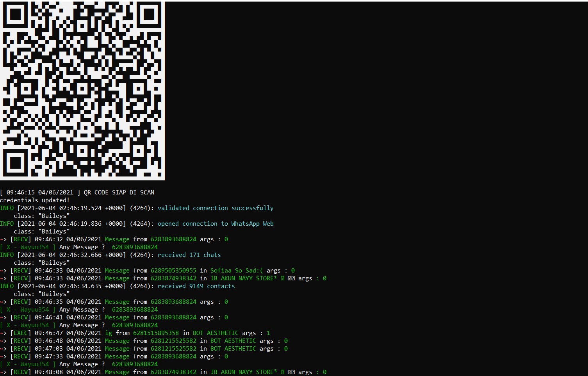Click the 09:46:15 timestamp
This screenshot has width=588, height=376.
[20, 192]
